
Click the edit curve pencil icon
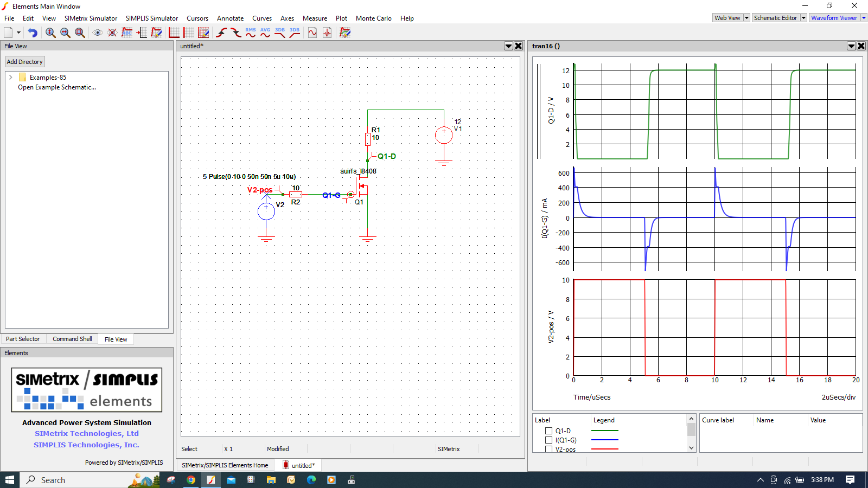coord(156,33)
